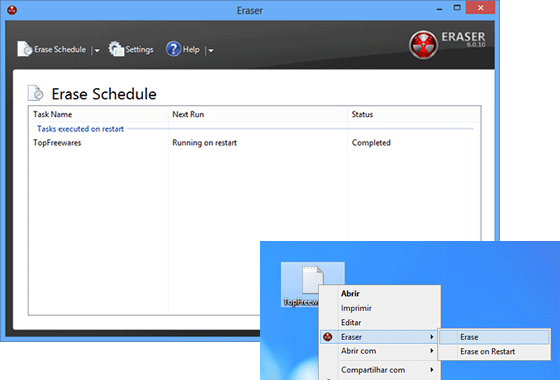Sort by the Next Run column header

coord(258,114)
